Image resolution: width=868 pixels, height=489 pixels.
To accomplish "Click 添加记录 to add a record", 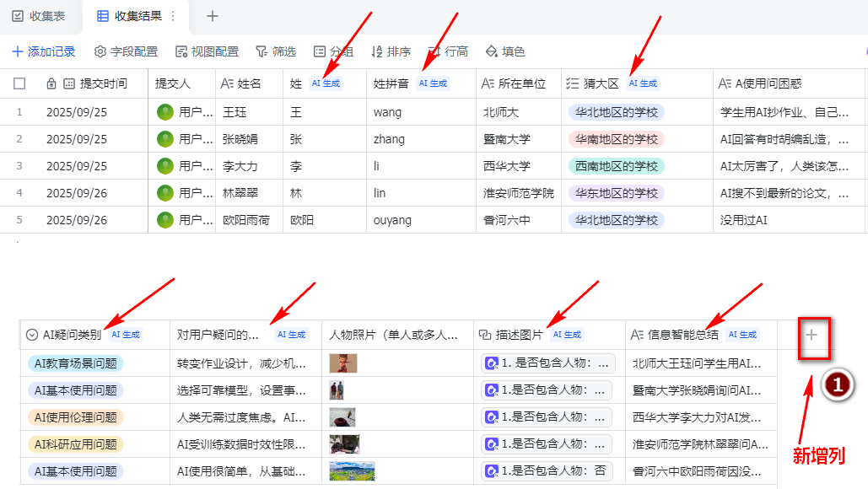I will [x=44, y=51].
